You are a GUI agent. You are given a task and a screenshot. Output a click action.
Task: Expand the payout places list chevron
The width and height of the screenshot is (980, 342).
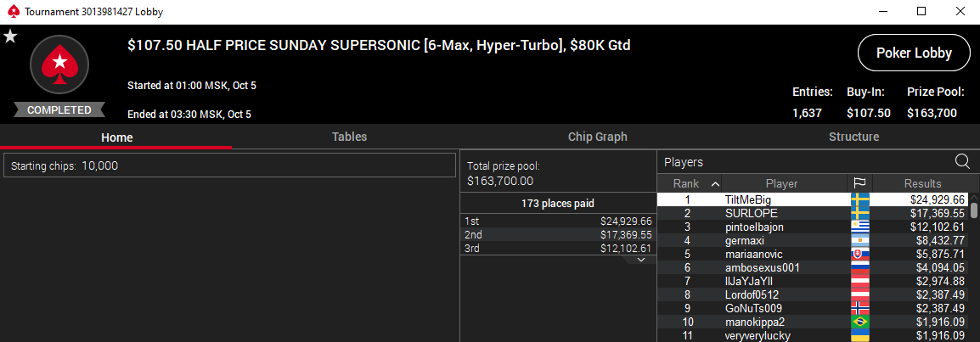(x=641, y=260)
